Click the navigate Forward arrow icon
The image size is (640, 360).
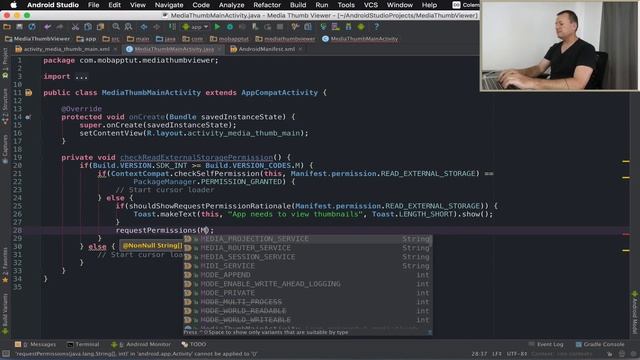[x=156, y=27]
